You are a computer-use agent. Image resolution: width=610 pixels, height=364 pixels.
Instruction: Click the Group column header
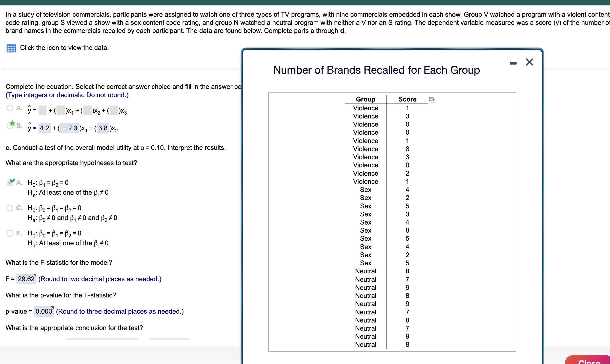click(365, 99)
